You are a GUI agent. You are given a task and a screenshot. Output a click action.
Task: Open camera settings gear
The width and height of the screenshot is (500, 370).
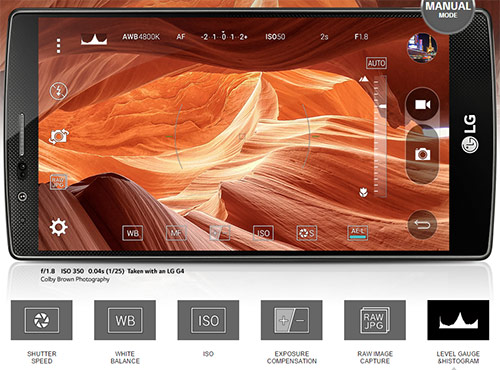tap(59, 227)
